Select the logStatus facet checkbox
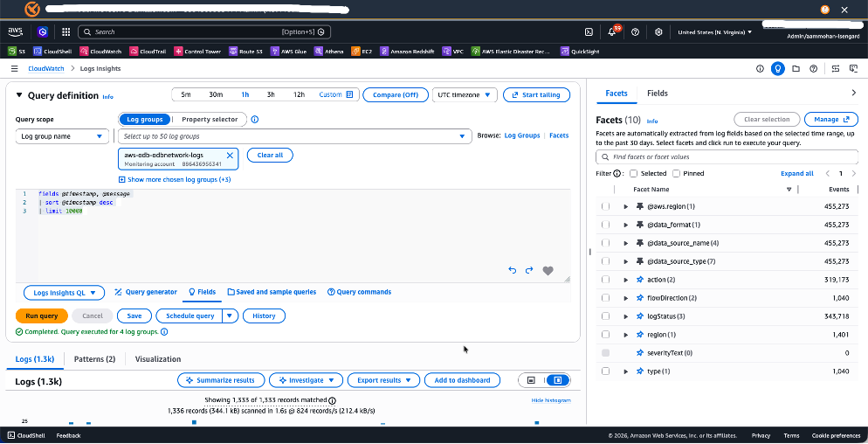Image resolution: width=868 pixels, height=444 pixels. (606, 316)
